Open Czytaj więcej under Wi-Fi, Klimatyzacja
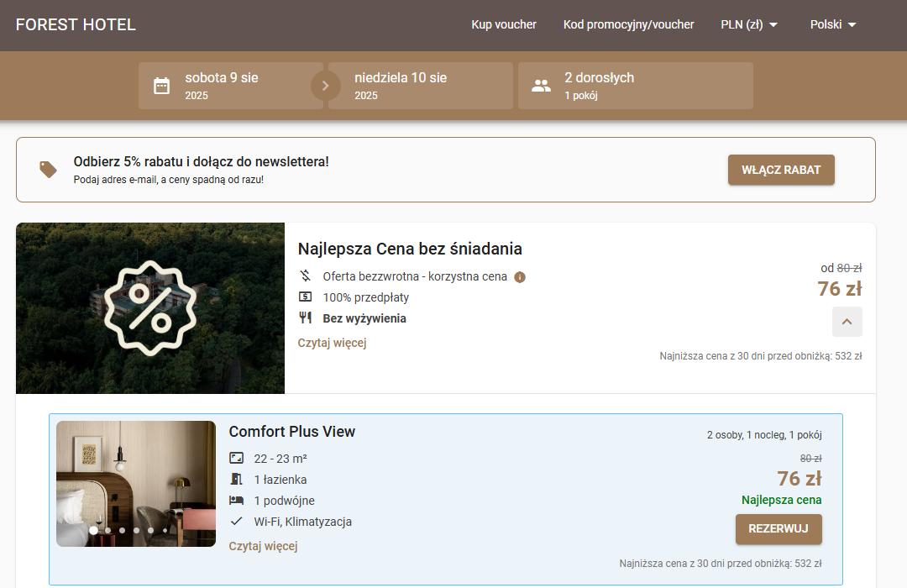The image size is (907, 588). click(x=263, y=546)
